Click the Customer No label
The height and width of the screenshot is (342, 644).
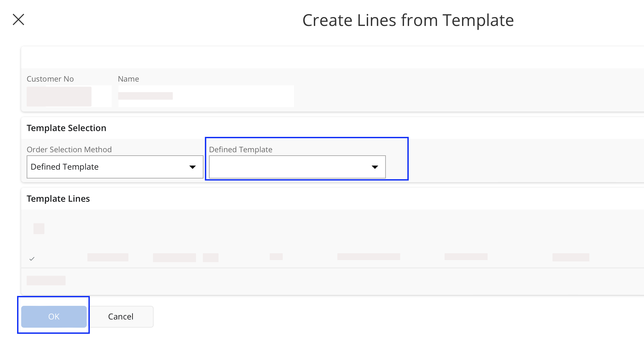coord(50,79)
